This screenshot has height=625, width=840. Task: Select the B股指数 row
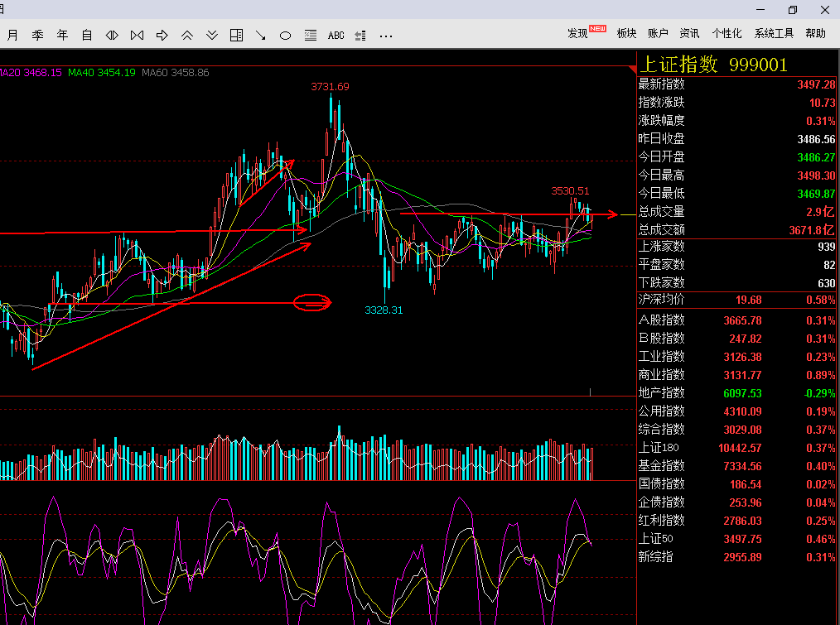point(736,339)
